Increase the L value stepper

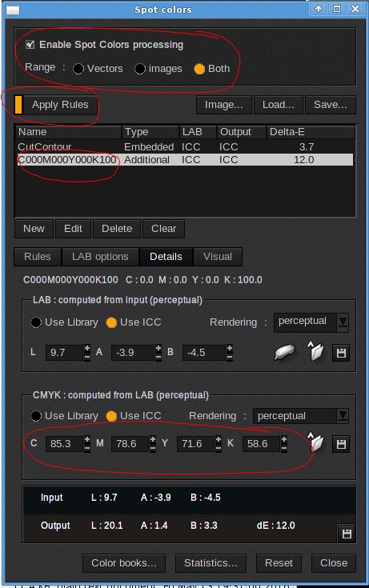coord(87,348)
